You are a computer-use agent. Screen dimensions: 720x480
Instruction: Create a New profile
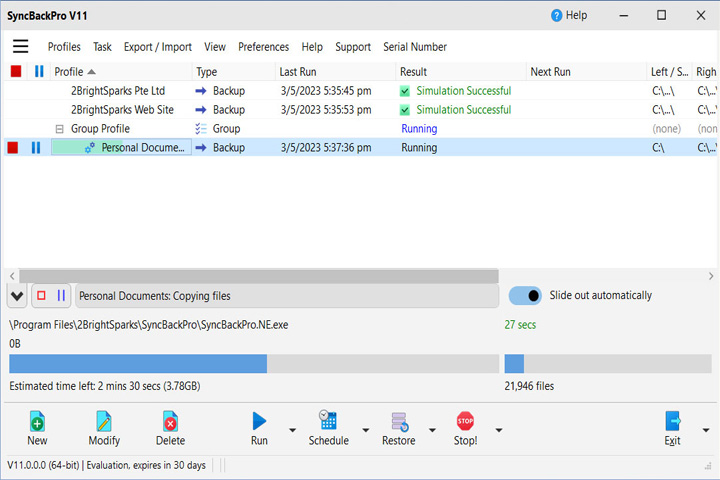pyautogui.click(x=37, y=429)
